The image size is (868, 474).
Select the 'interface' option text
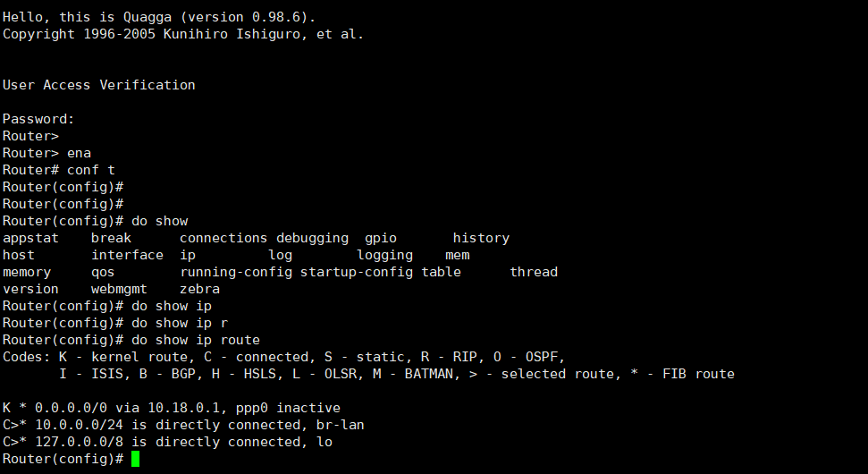127,255
